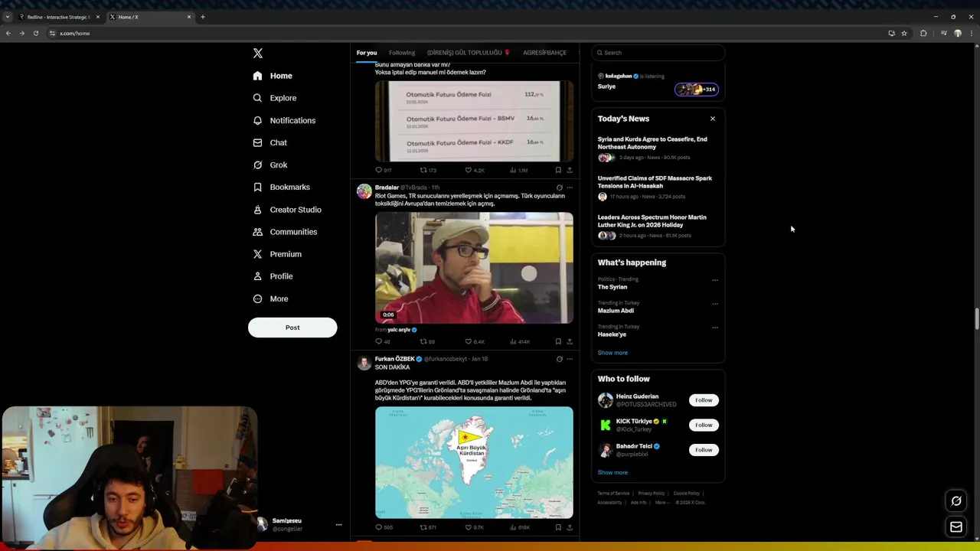The width and height of the screenshot is (980, 551).
Task: Open Chat in sidebar
Action: coord(269,142)
